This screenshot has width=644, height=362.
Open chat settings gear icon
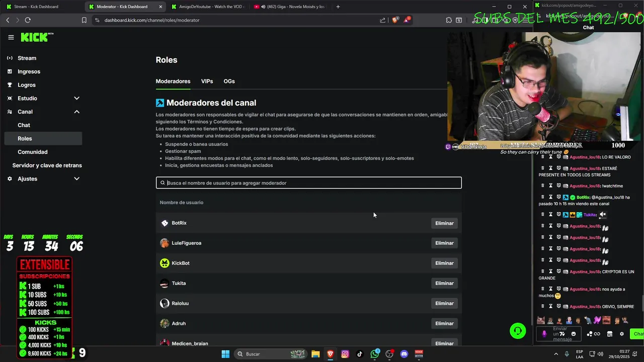click(x=622, y=334)
